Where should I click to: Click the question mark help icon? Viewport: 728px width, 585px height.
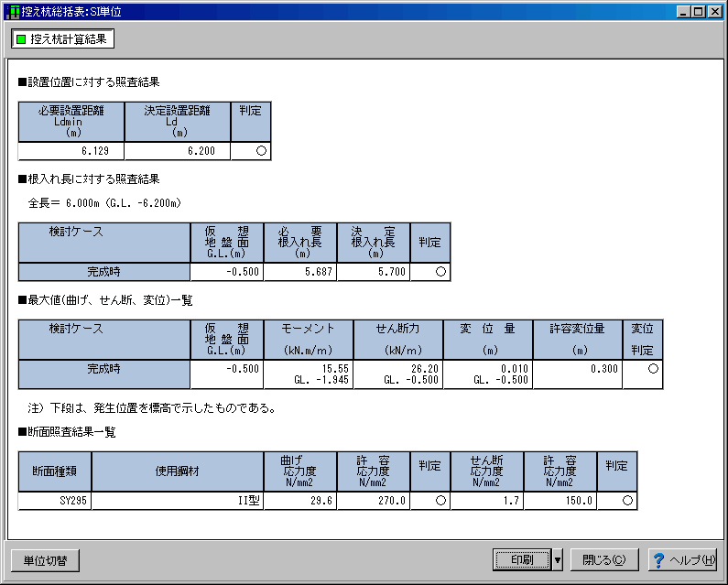coord(657,560)
